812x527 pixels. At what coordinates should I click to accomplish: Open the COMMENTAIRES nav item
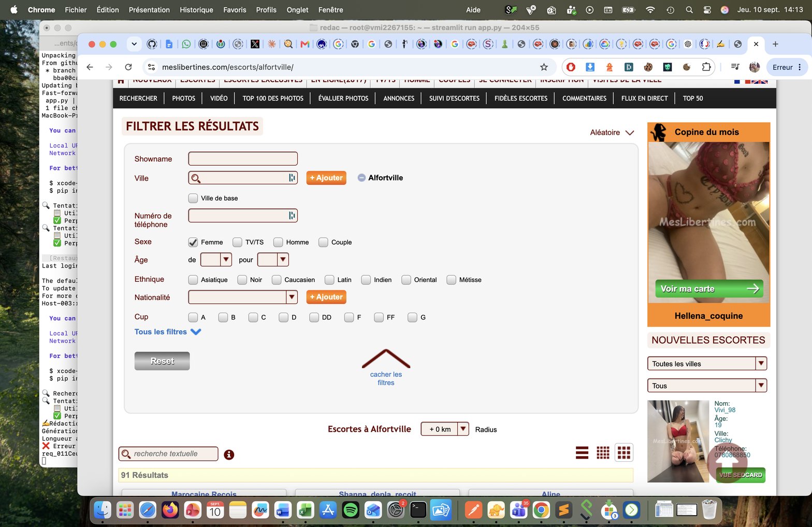(x=584, y=98)
